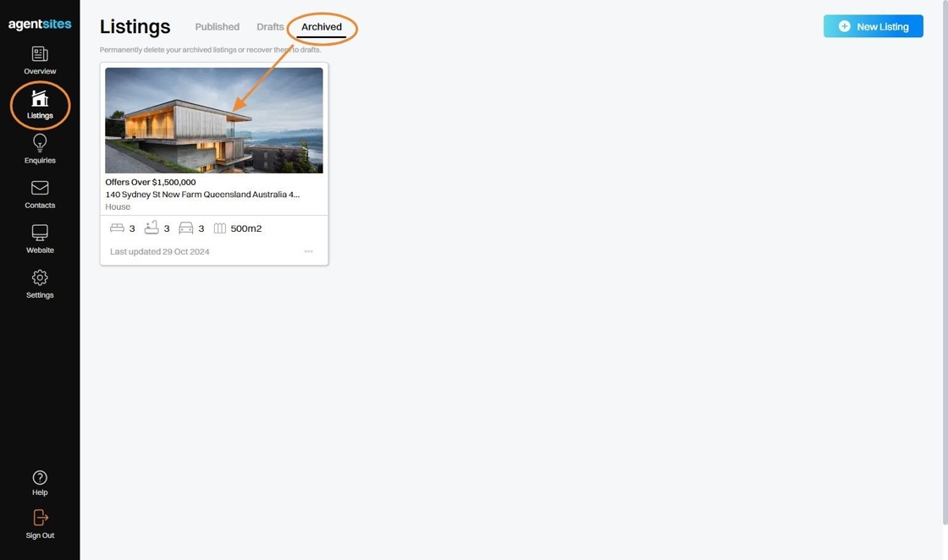
Task: Select the Listings house icon
Action: (x=40, y=98)
